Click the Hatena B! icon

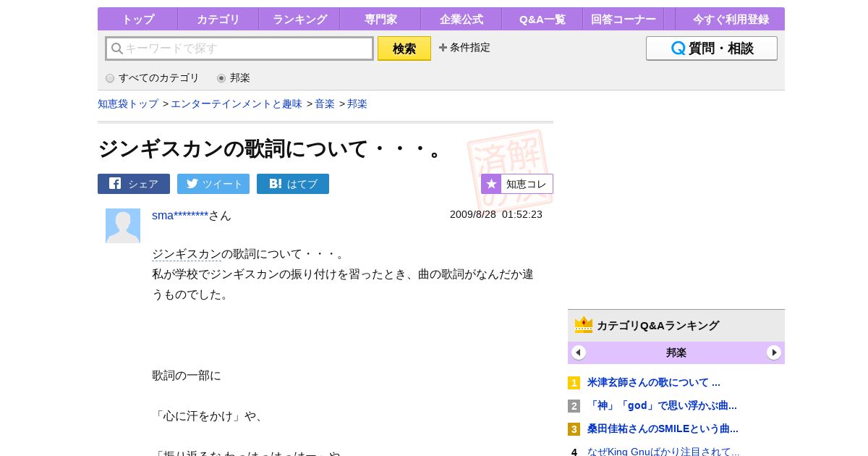click(x=276, y=184)
